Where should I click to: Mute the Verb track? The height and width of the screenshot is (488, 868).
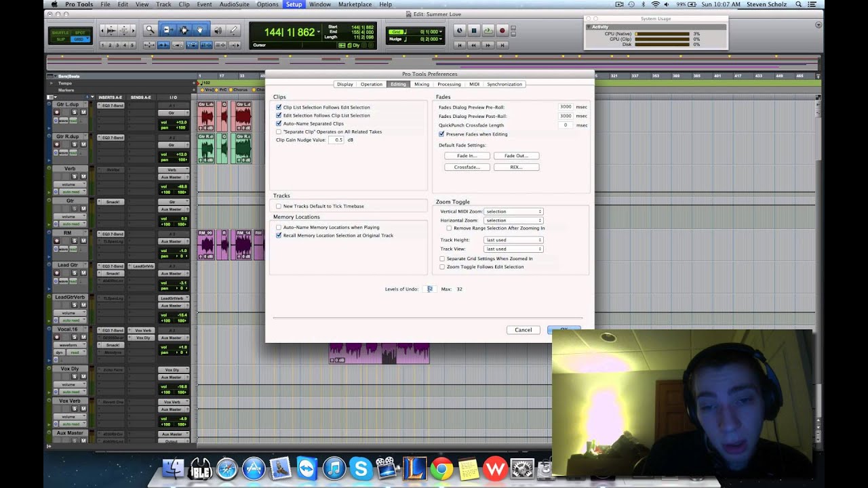coord(83,176)
